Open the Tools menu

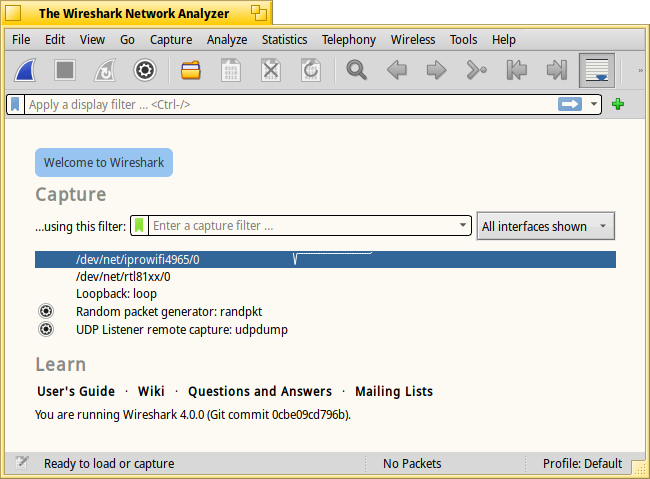(463, 39)
